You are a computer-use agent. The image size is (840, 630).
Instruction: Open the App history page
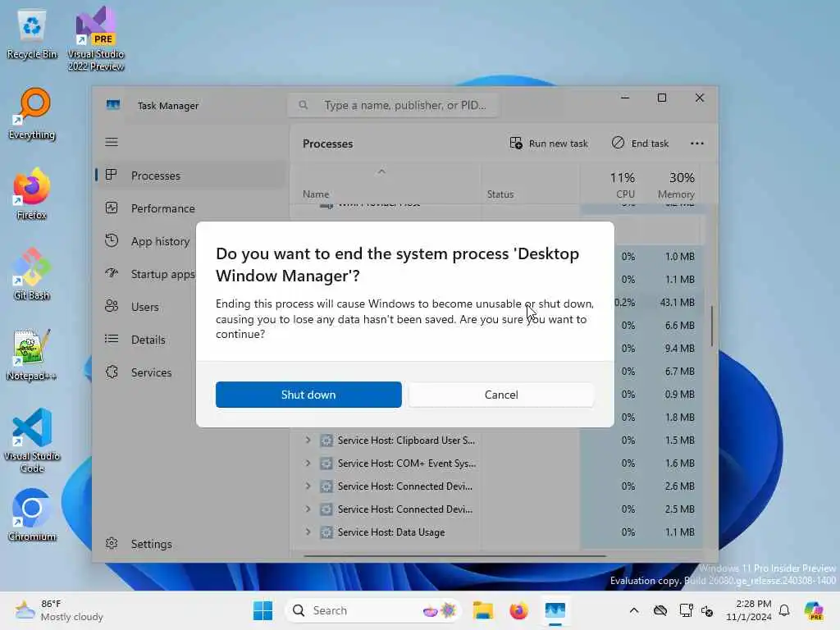click(x=160, y=241)
